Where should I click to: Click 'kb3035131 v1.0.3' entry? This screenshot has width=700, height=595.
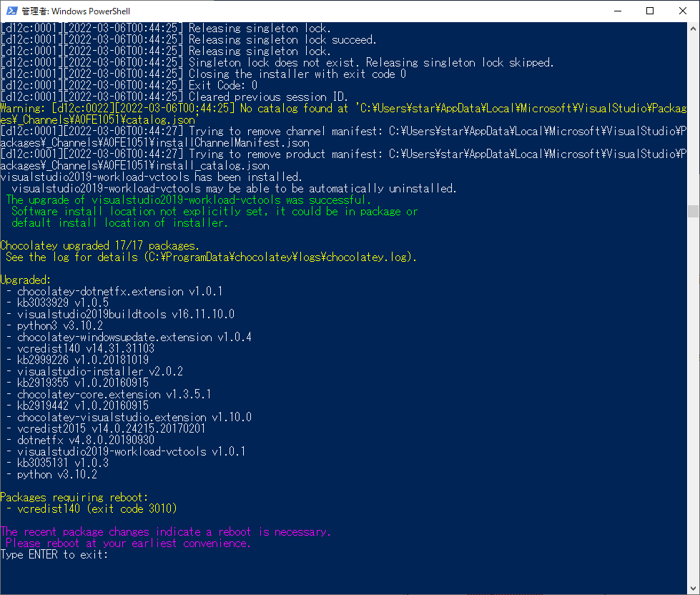point(63,463)
